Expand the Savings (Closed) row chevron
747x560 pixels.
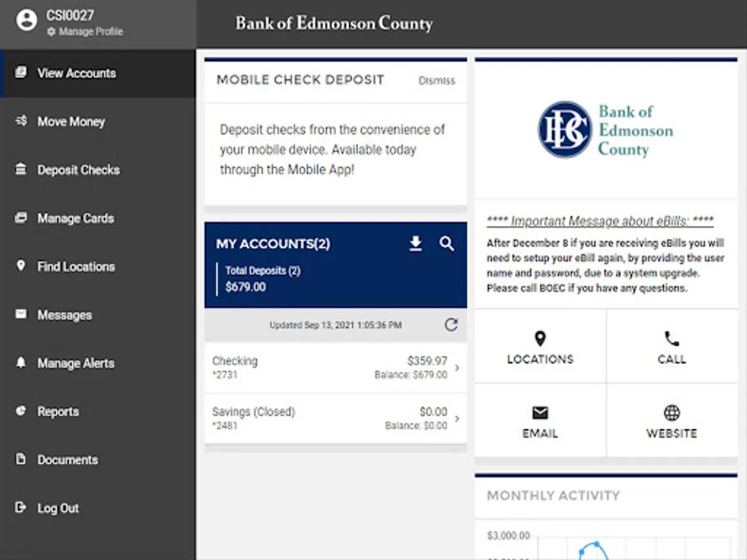click(x=457, y=419)
